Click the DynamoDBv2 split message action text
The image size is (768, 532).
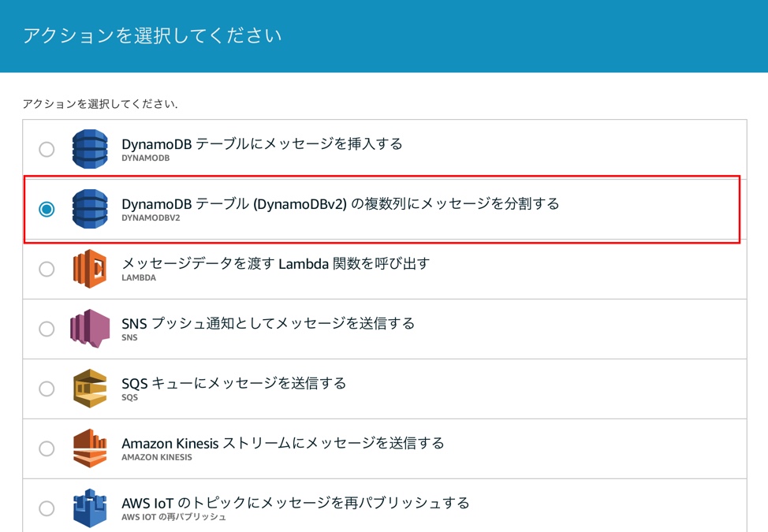(x=339, y=203)
